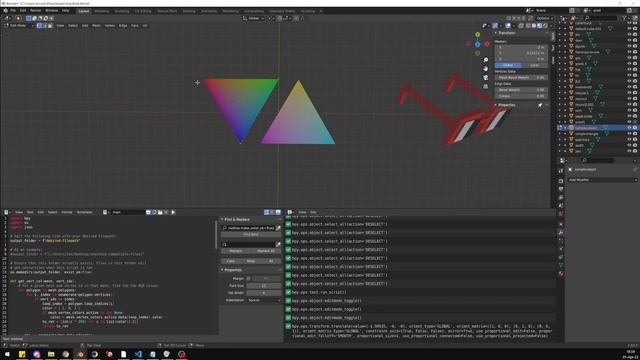Image resolution: width=640 pixels, height=360 pixels.
Task: Open the Add Modifier dropdown
Action: point(602,180)
